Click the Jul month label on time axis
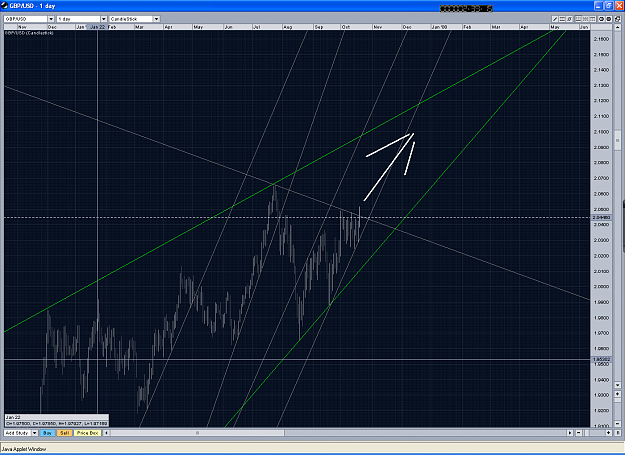This screenshot has width=625, height=455. click(x=257, y=27)
